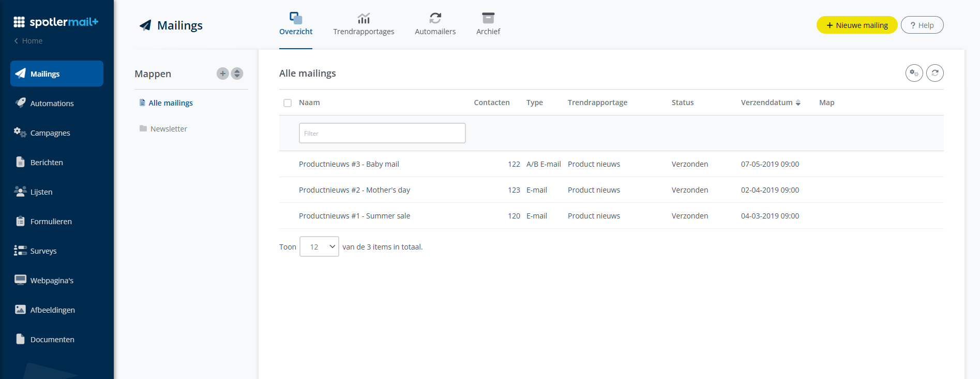This screenshot has width=980, height=379.
Task: Switch to the Archief tab
Action: (488, 24)
